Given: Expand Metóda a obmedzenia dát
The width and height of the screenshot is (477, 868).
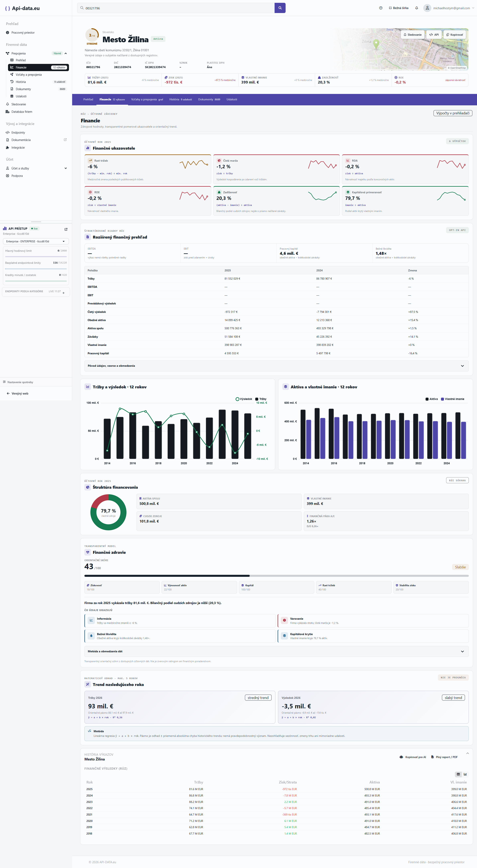Looking at the screenshot, I should pos(276,651).
